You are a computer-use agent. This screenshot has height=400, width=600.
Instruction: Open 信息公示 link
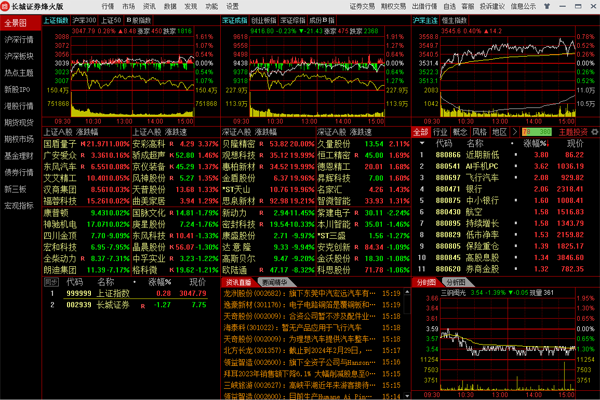point(523,7)
